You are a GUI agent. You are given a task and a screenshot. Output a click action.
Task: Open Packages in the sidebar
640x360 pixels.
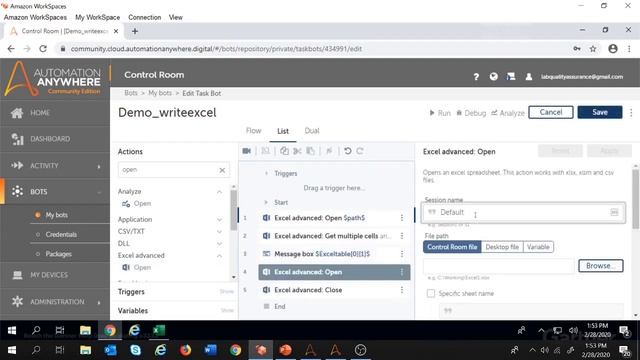click(x=58, y=254)
